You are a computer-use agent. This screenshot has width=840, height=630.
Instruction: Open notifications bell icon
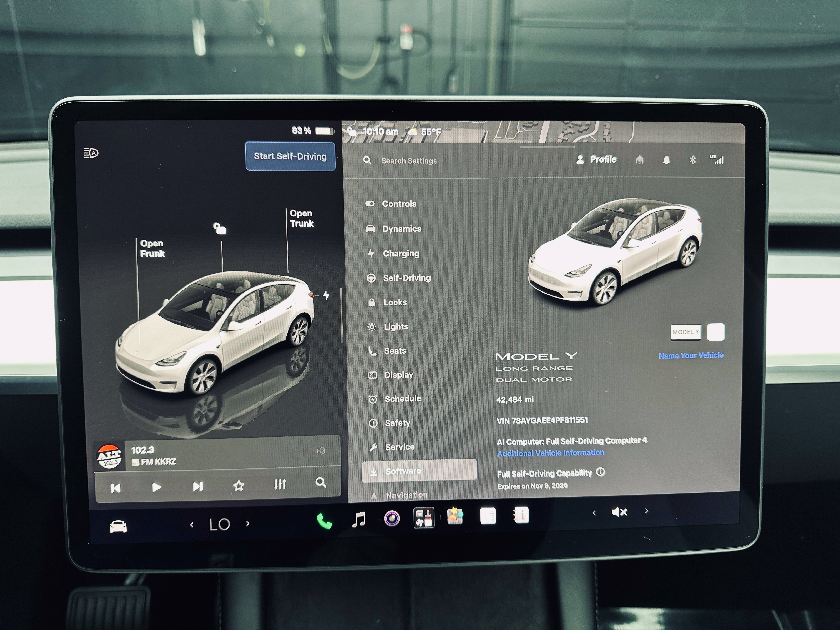click(666, 160)
